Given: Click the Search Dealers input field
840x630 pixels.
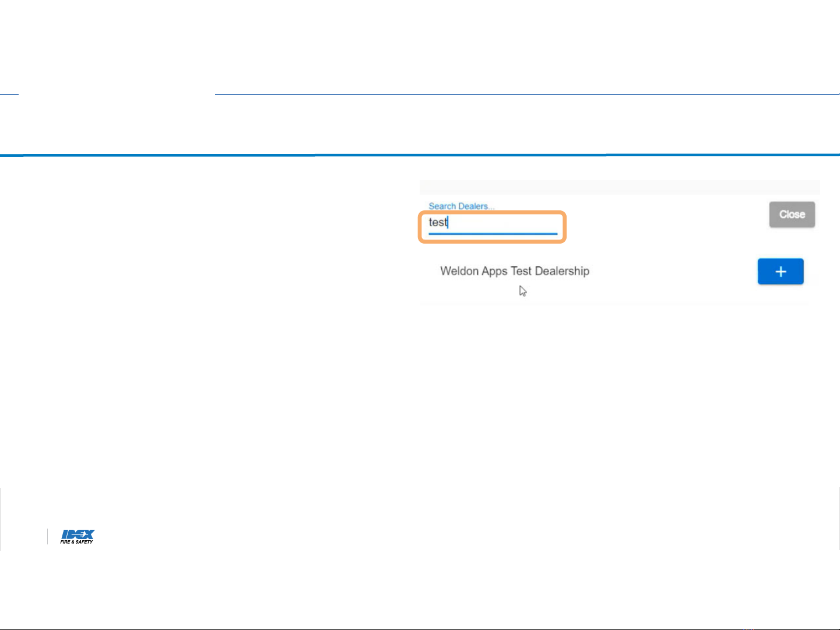Looking at the screenshot, I should pyautogui.click(x=493, y=223).
